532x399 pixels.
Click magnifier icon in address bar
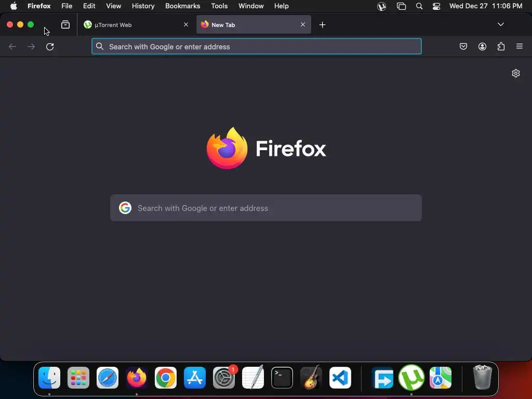99,46
